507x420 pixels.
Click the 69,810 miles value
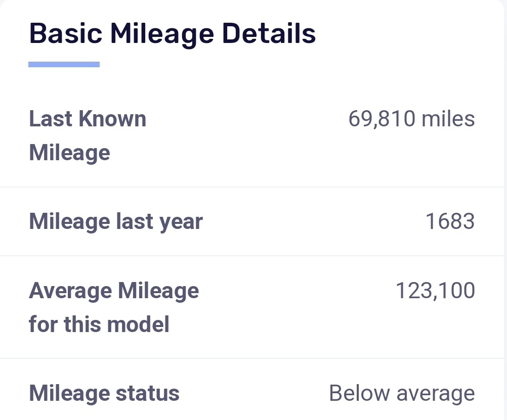pyautogui.click(x=411, y=119)
